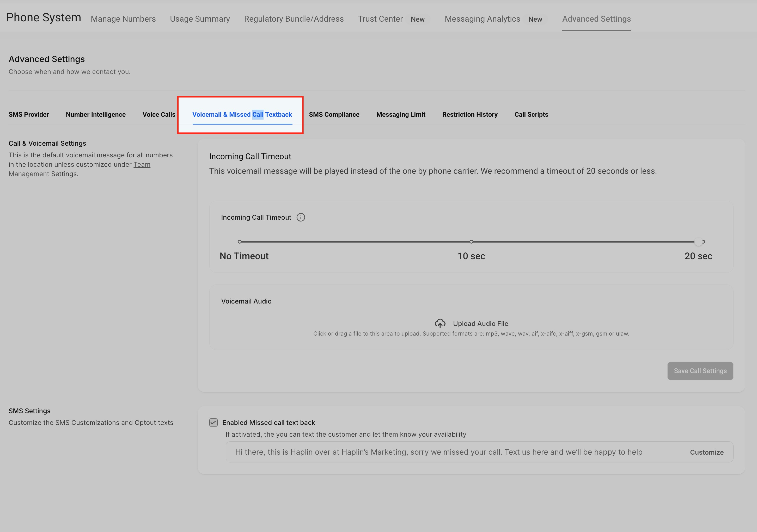757x532 pixels.
Task: Click the upload cloud icon
Action: pyautogui.click(x=440, y=323)
